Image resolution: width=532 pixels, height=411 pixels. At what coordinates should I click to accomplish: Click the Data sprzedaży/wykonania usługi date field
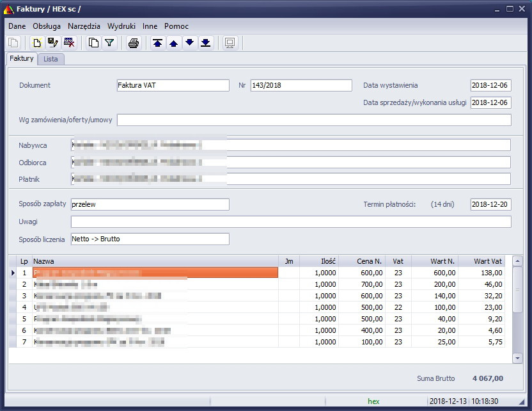pos(490,102)
